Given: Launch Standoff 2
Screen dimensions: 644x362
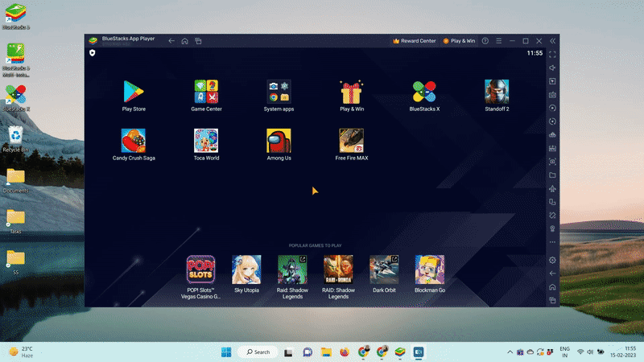Looking at the screenshot, I should point(497,93).
